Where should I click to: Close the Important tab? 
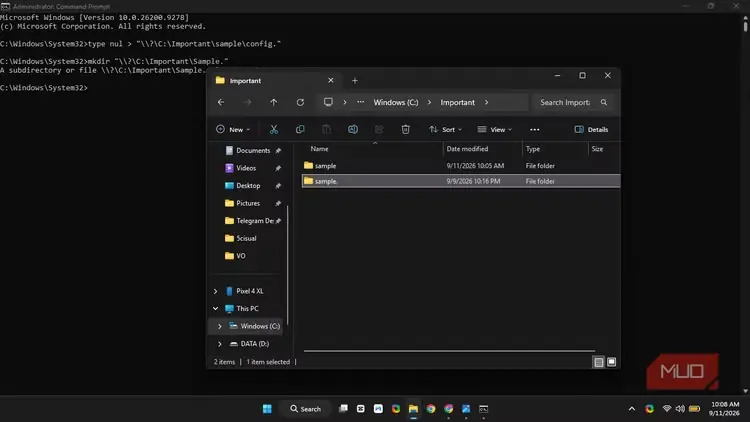[331, 80]
